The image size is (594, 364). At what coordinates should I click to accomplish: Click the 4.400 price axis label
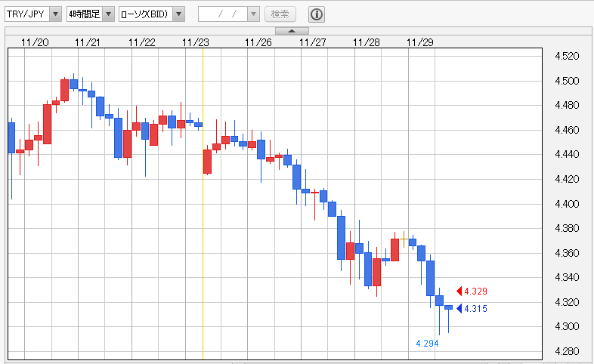tap(567, 204)
